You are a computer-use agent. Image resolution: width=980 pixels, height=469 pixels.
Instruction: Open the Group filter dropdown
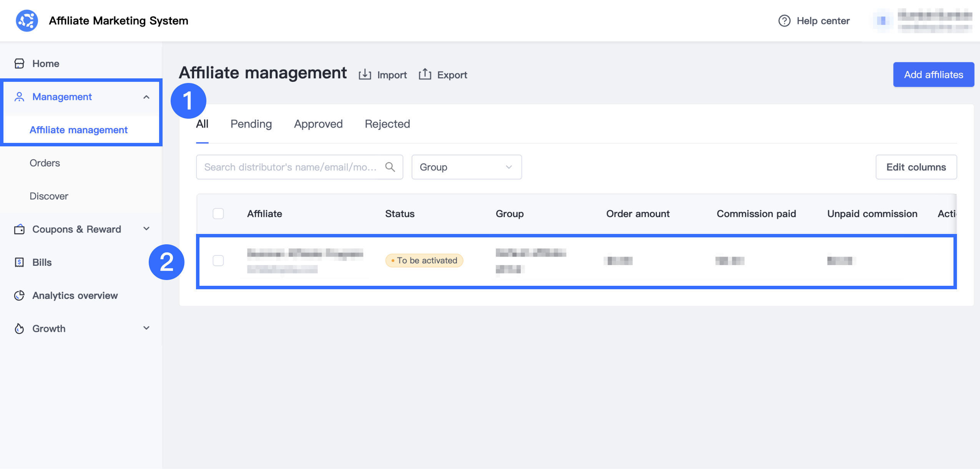[x=466, y=167]
